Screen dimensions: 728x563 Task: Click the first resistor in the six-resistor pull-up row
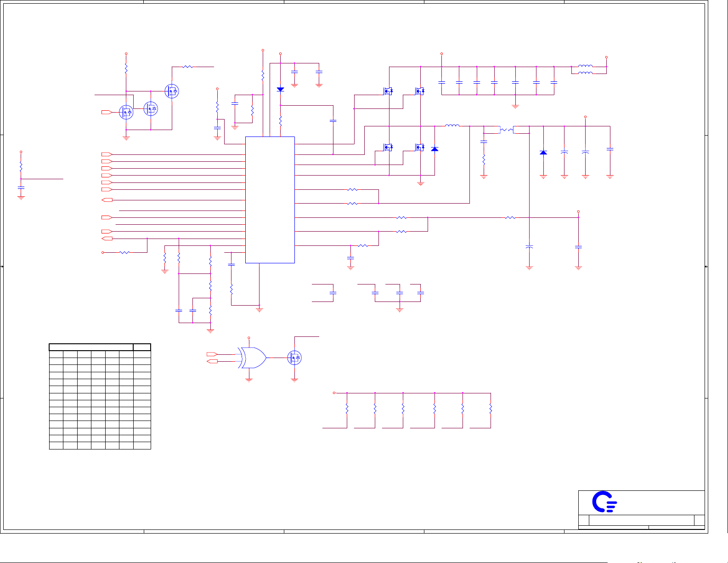347,409
